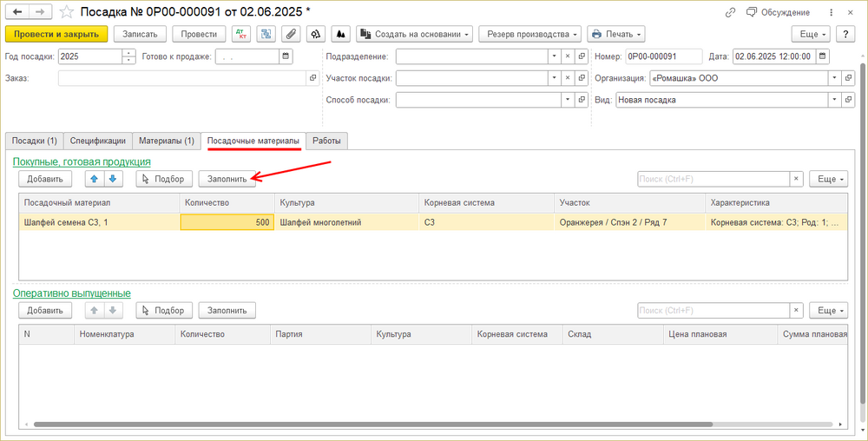The image size is (868, 441).
Task: Click Заполнить in Покупные section
Action: pyautogui.click(x=227, y=179)
